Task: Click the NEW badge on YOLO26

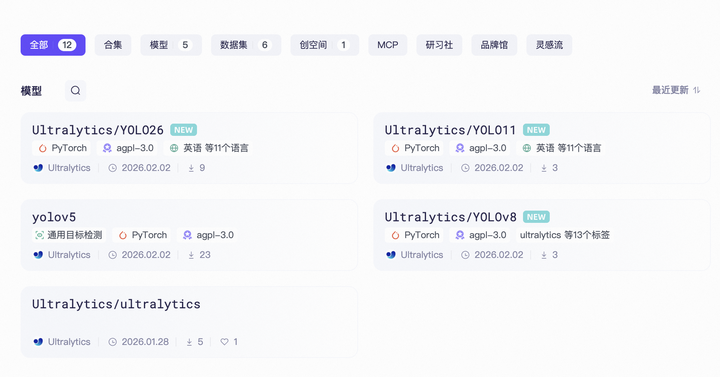Action: 184,130
